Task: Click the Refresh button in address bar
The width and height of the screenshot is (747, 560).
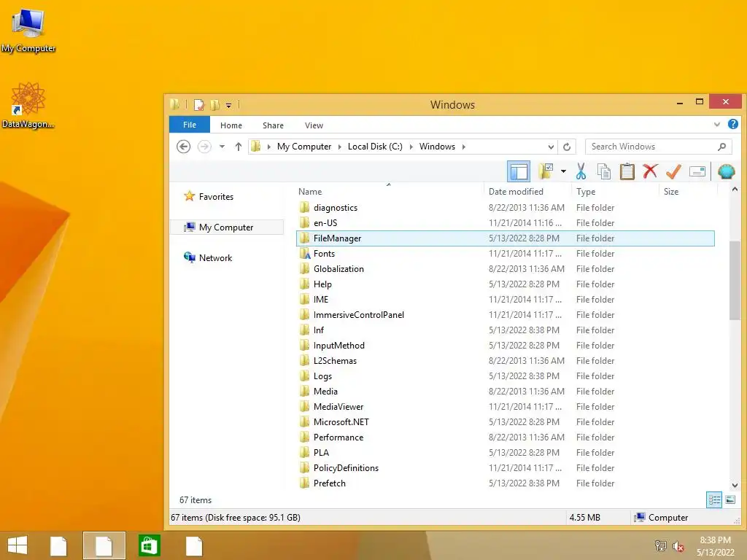Action: (x=566, y=147)
